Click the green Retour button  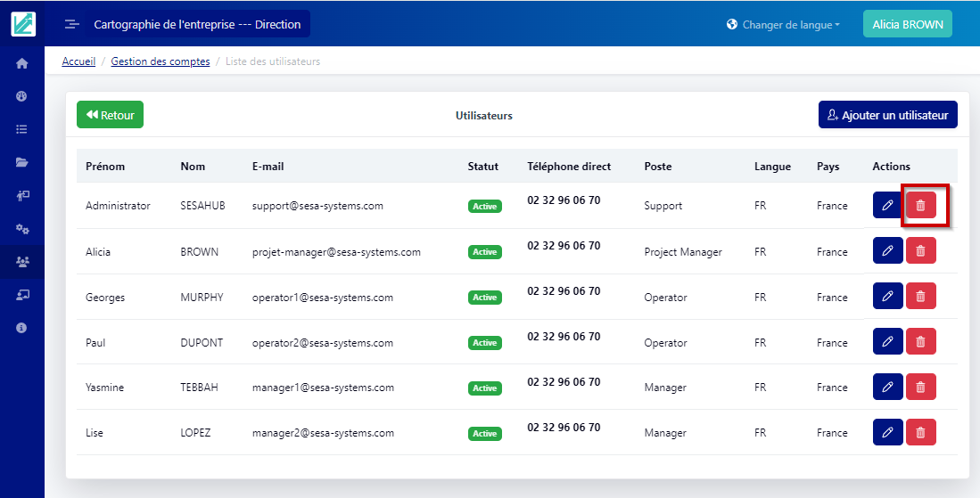[x=110, y=115]
